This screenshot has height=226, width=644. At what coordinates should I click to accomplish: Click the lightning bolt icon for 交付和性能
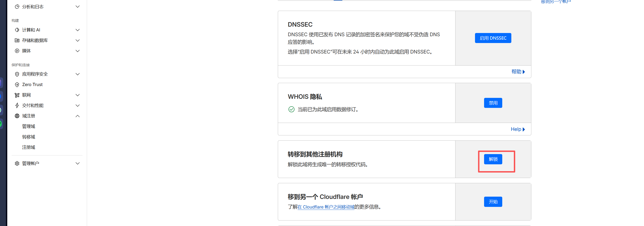point(17,105)
